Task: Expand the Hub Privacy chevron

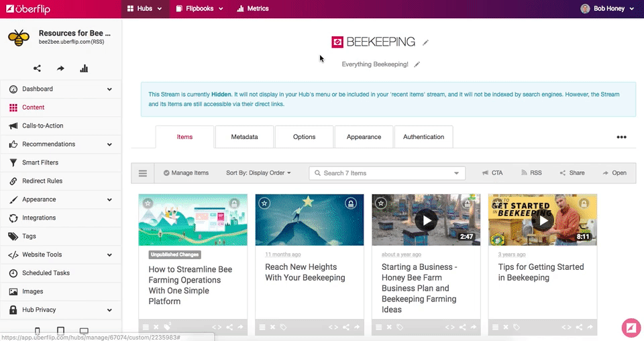Action: [109, 310]
